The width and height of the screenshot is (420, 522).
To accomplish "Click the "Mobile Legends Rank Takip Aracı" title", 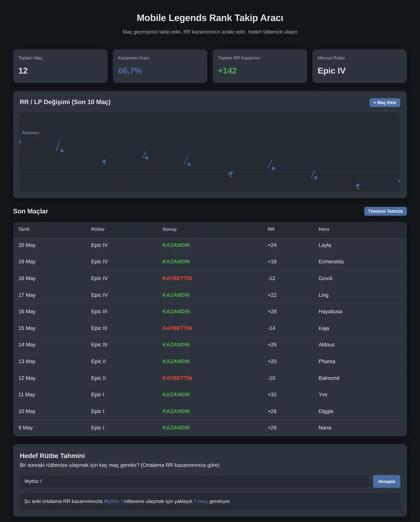I will pyautogui.click(x=210, y=18).
